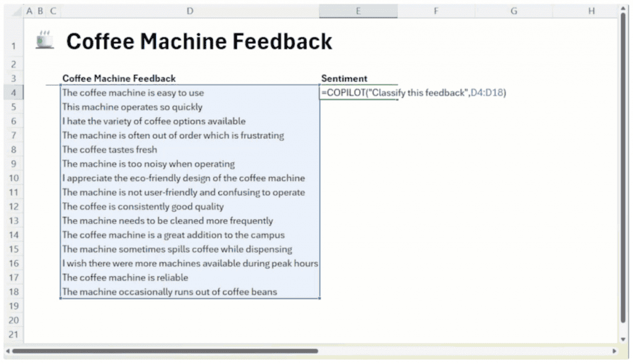Click the vertical scrollbar down arrow
The width and height of the screenshot is (633, 364).
(623, 339)
